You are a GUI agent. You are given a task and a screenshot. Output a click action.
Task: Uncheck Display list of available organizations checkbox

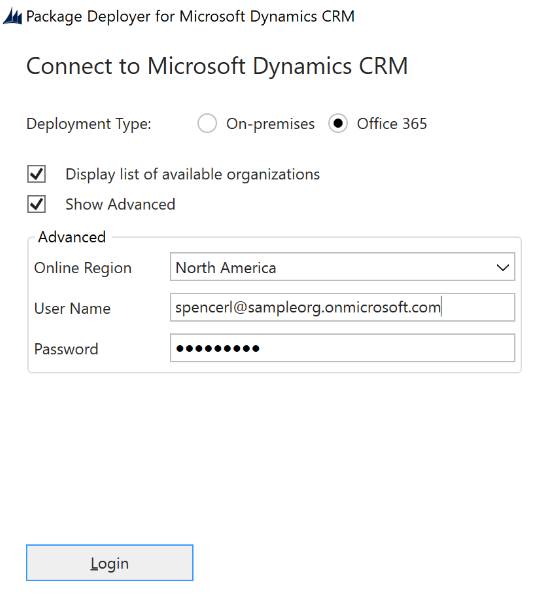coord(37,174)
